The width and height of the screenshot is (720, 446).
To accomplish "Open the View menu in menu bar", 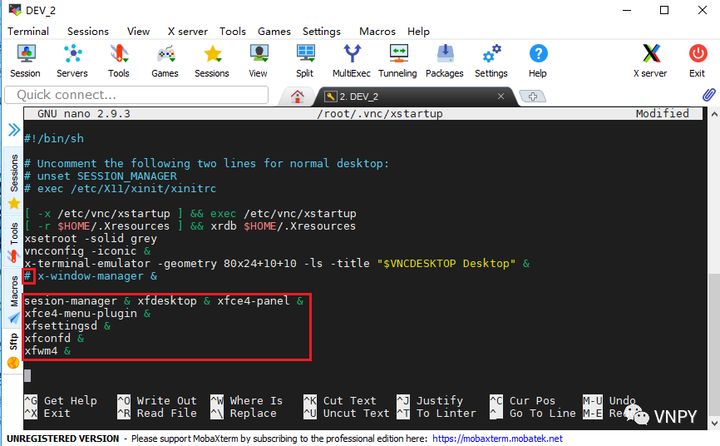I will [138, 31].
